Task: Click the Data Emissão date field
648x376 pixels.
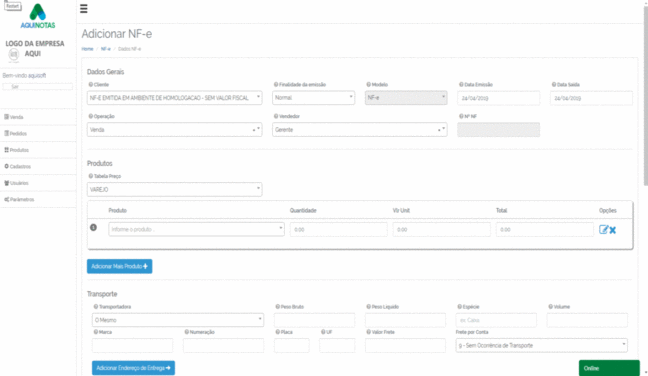Action: [x=498, y=98]
